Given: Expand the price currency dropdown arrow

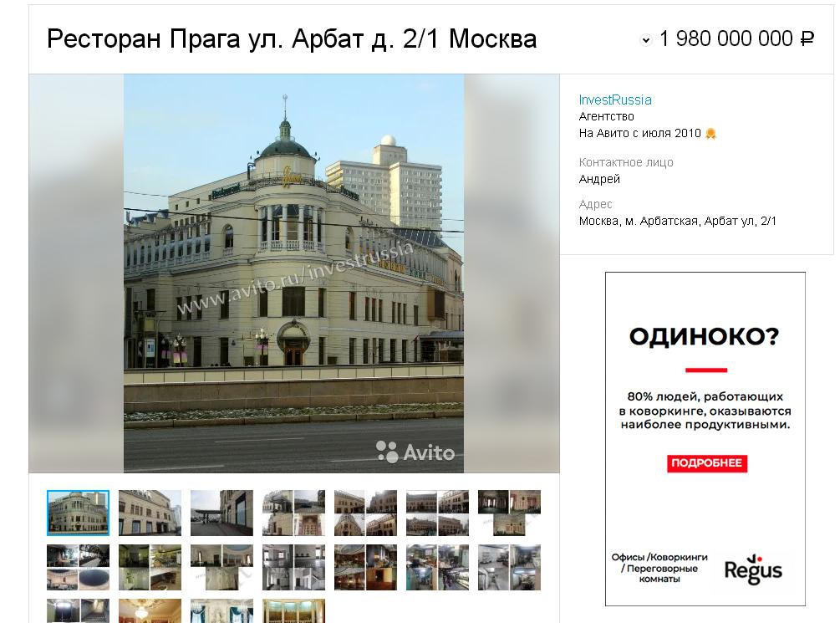Looking at the screenshot, I should click(x=645, y=39).
